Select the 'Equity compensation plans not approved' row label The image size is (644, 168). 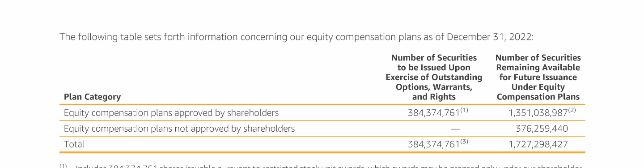(179, 129)
